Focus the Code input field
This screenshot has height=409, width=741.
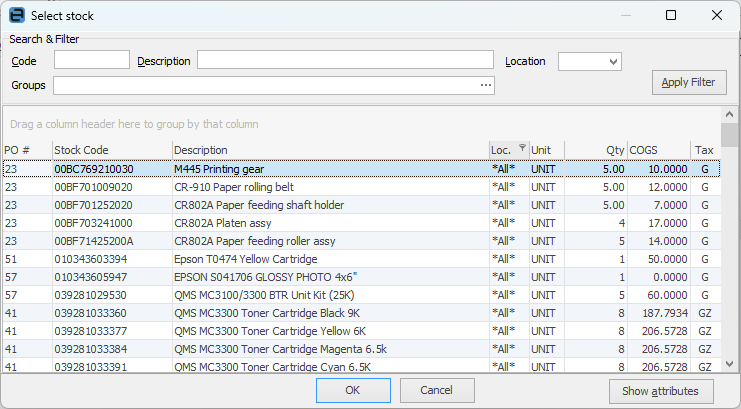coord(92,61)
